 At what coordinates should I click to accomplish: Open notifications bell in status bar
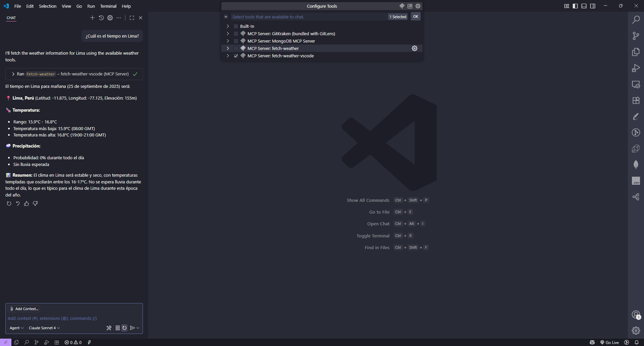click(637, 342)
